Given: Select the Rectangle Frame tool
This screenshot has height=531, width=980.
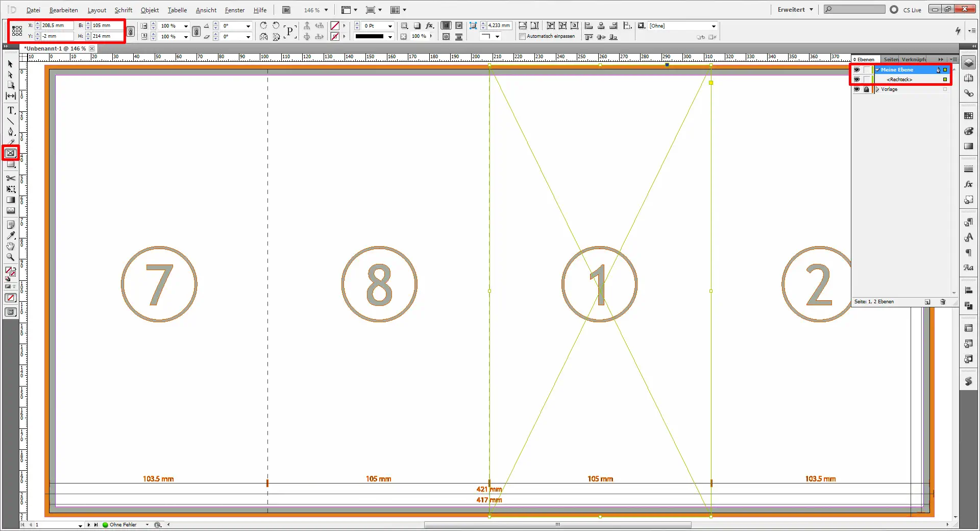Looking at the screenshot, I should click(10, 153).
